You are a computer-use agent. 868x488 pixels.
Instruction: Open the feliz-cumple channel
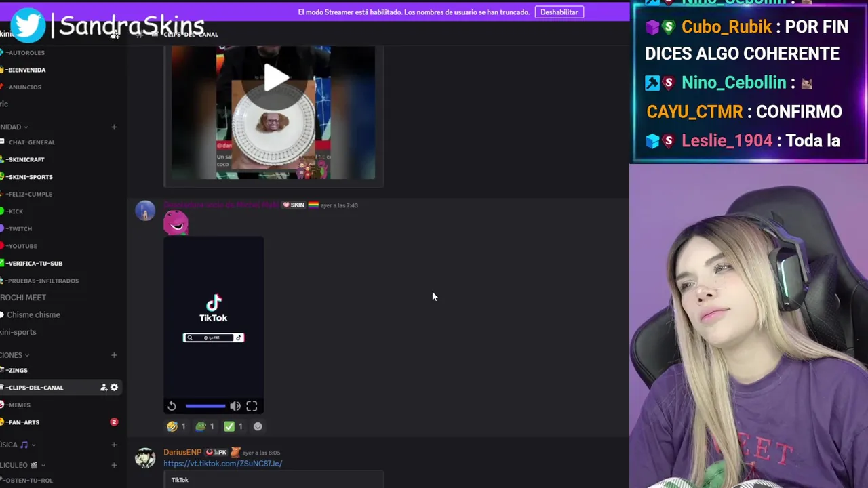click(29, 194)
